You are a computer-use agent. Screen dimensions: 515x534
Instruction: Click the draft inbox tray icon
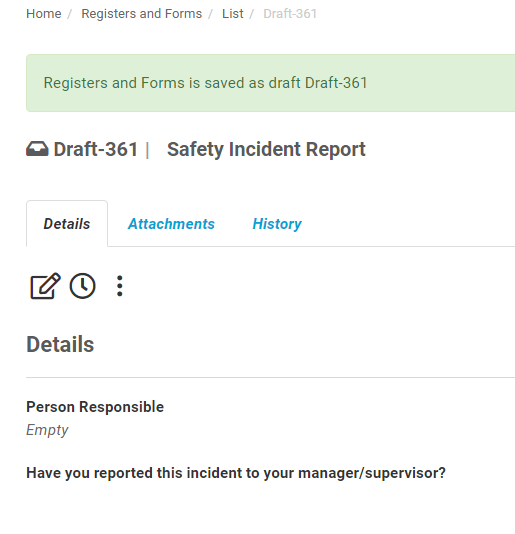pos(37,149)
